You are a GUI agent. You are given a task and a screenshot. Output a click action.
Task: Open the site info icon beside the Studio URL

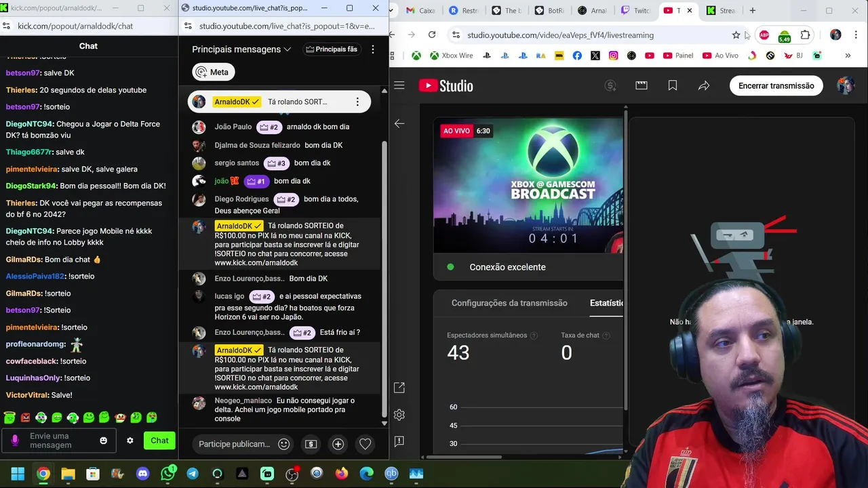click(456, 35)
